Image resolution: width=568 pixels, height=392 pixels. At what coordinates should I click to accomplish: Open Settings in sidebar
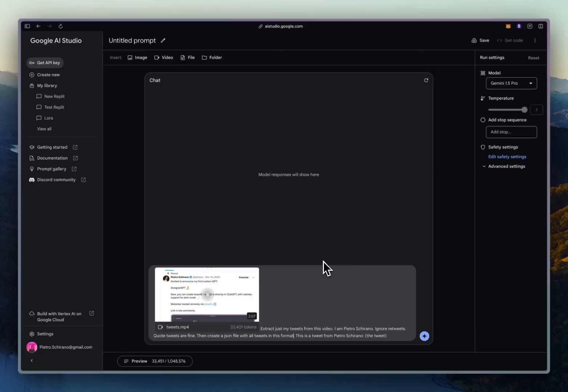coord(41,334)
